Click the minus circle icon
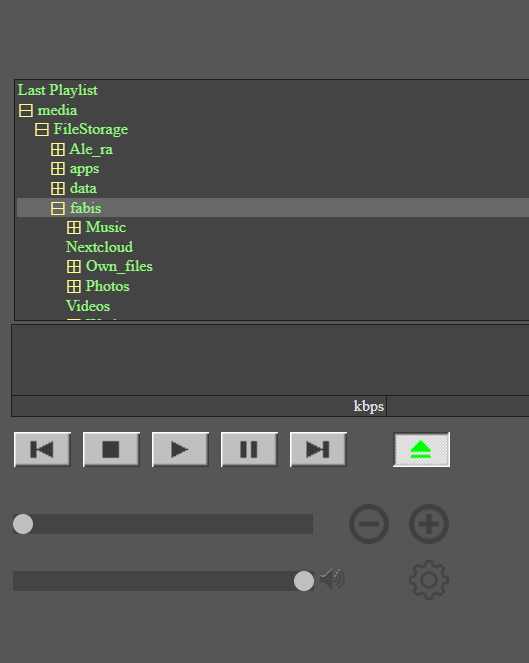Viewport: 529px width, 663px height. tap(369, 524)
